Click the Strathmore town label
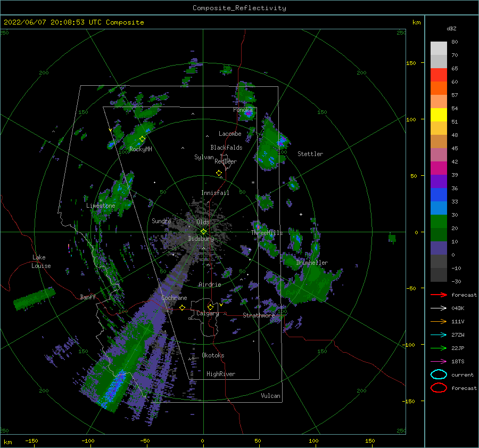The width and height of the screenshot is (479, 448). pyautogui.click(x=259, y=315)
